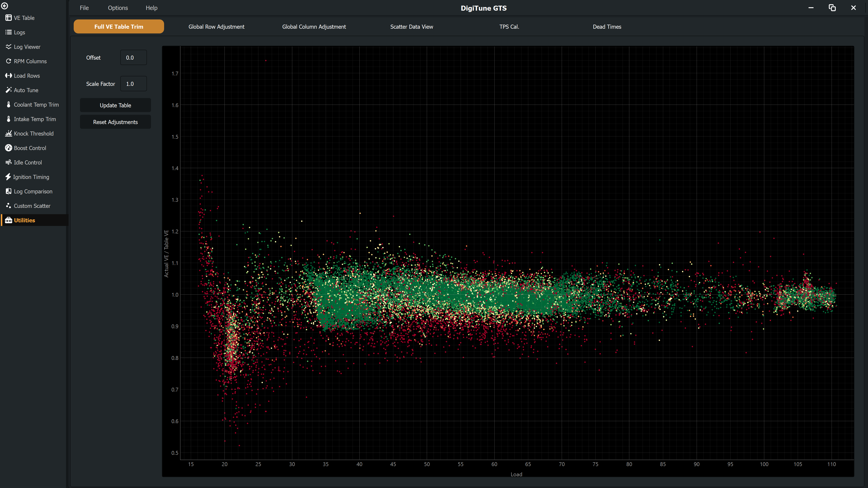This screenshot has height=488, width=868.
Task: Click the Scale Factor input field
Action: (x=133, y=84)
